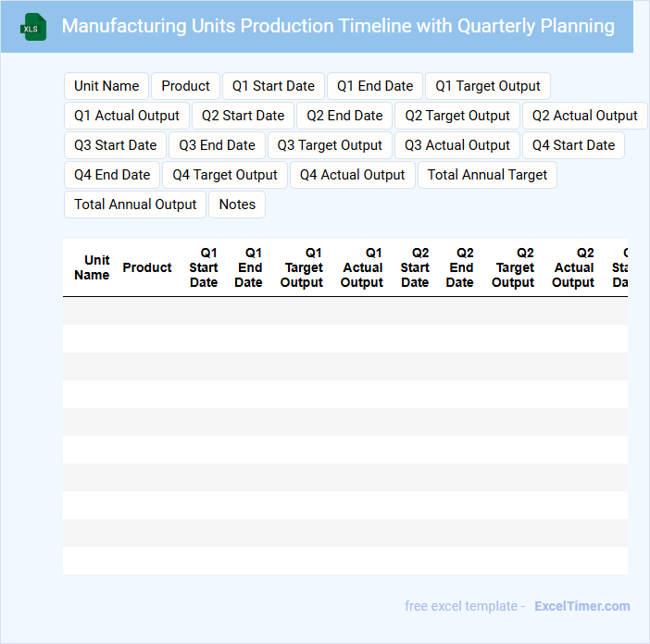The height and width of the screenshot is (644, 650).
Task: Select the Q1 Start Date tag
Action: 273,86
